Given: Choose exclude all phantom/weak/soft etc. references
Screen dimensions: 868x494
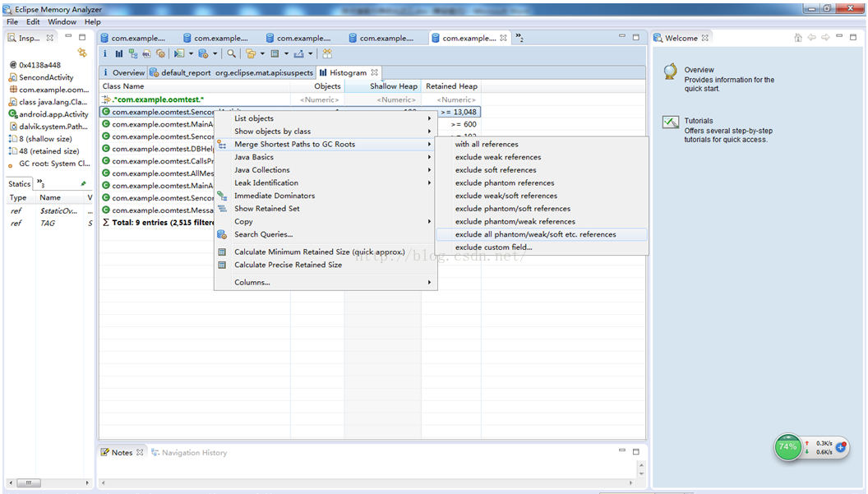Looking at the screenshot, I should click(x=535, y=234).
